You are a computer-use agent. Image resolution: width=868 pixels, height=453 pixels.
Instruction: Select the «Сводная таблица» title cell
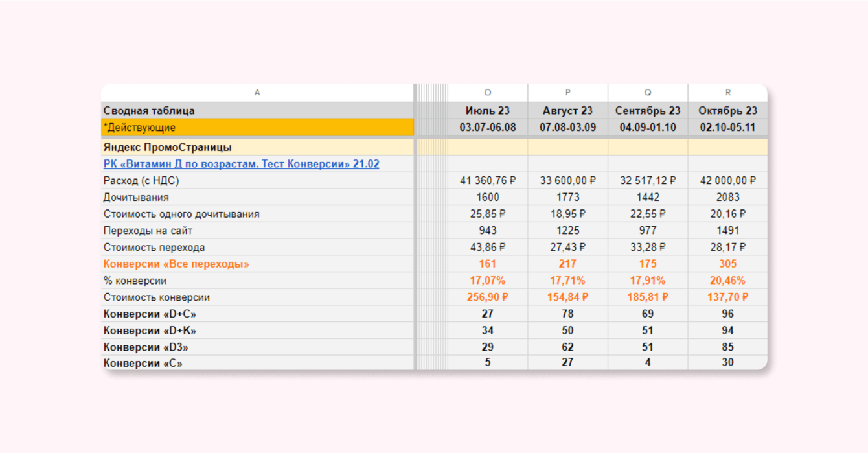(x=149, y=111)
